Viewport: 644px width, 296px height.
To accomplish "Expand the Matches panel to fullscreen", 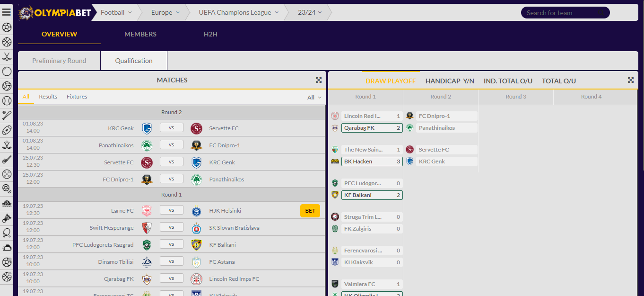I will (319, 80).
